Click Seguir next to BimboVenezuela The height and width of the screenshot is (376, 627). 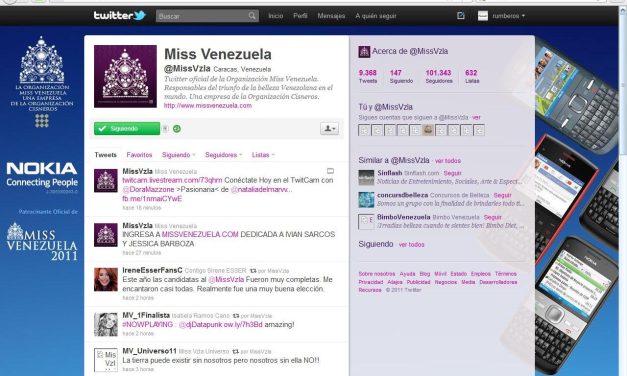point(492,217)
